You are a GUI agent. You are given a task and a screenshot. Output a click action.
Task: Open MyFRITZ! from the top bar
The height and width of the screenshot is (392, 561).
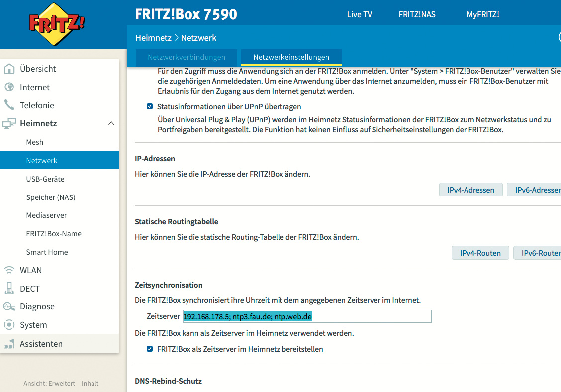[x=482, y=15]
